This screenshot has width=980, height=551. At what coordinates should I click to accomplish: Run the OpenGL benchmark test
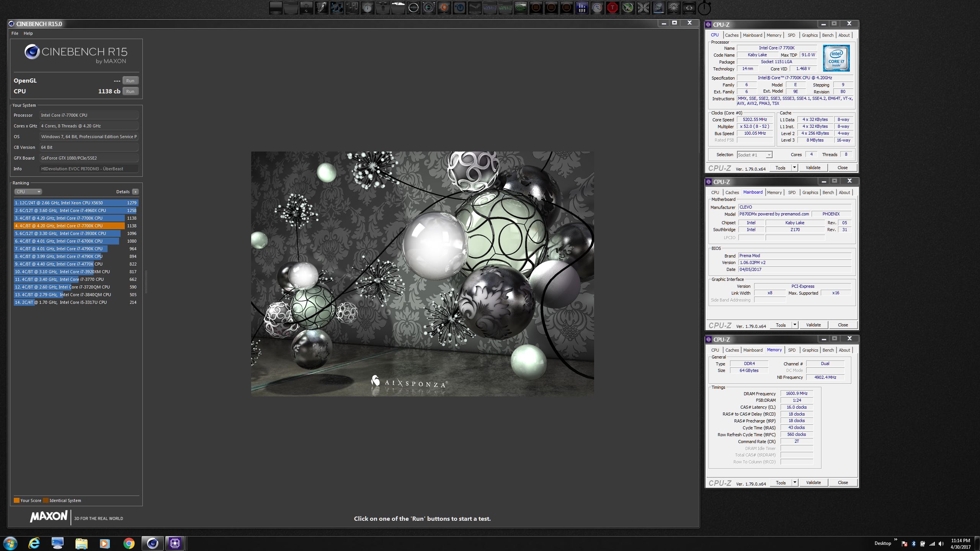coord(130,81)
